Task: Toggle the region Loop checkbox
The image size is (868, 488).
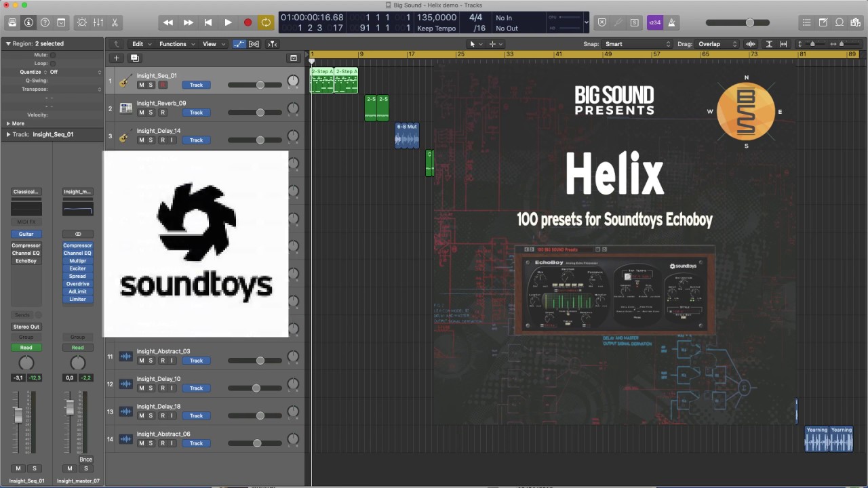Action: 53,63
